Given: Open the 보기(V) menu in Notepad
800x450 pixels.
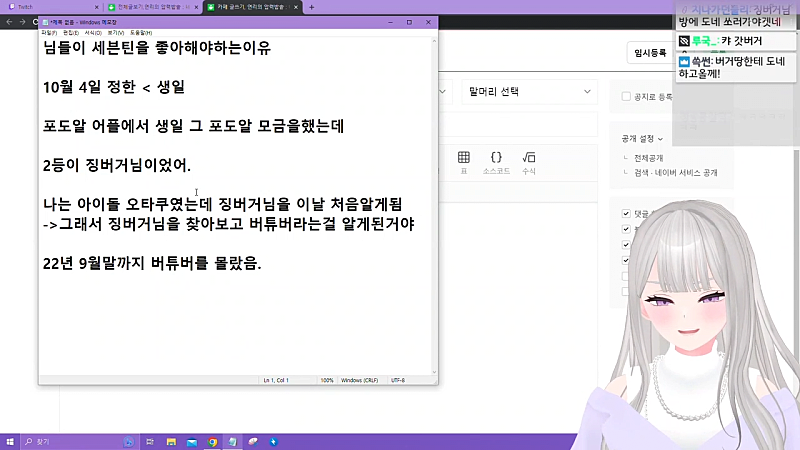Looking at the screenshot, I should click(116, 33).
